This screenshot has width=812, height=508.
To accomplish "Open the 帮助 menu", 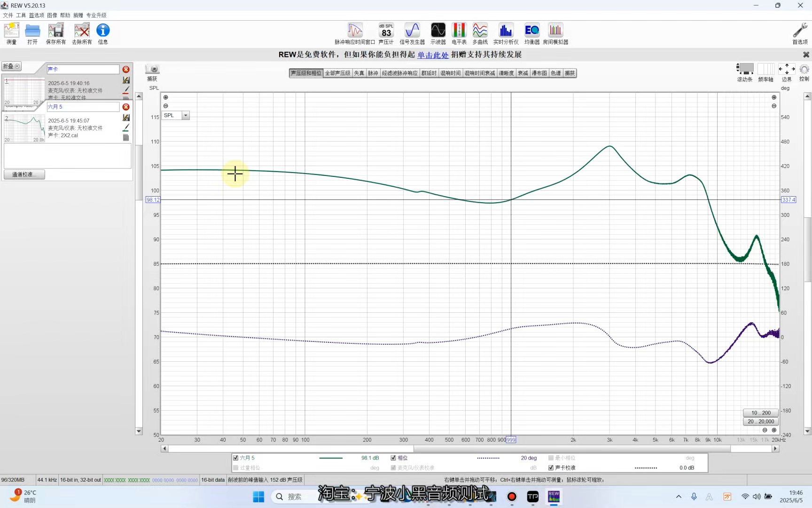I will [65, 15].
